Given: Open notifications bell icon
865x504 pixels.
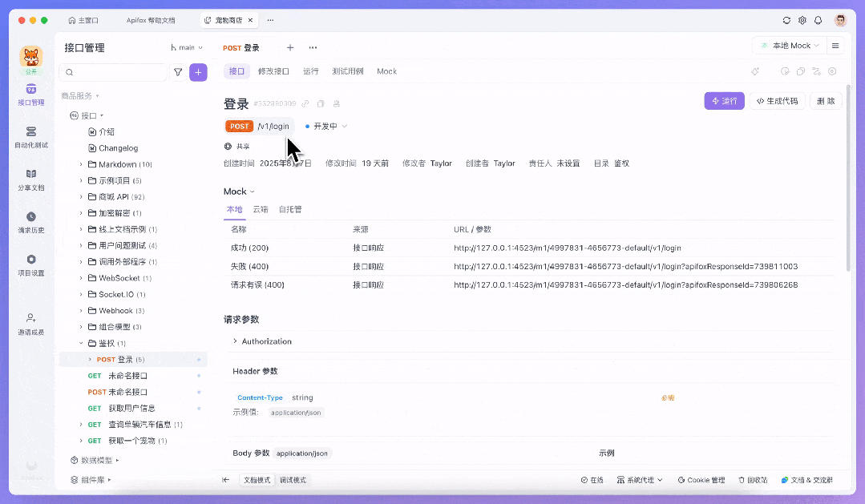Looking at the screenshot, I should (x=819, y=20).
